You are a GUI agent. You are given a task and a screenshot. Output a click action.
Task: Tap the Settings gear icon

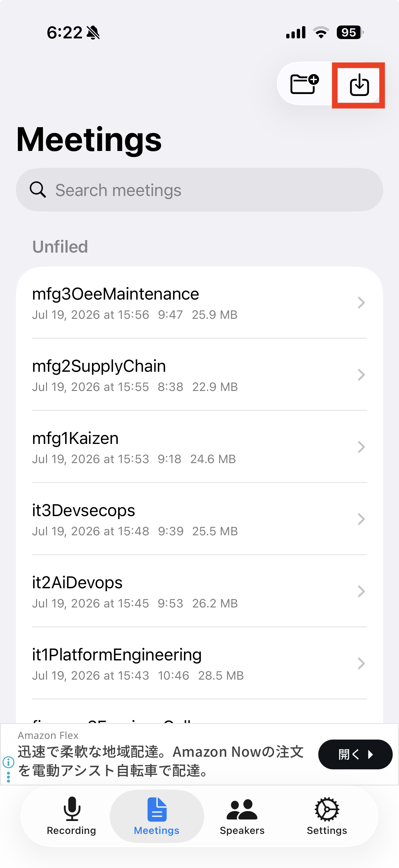327,809
